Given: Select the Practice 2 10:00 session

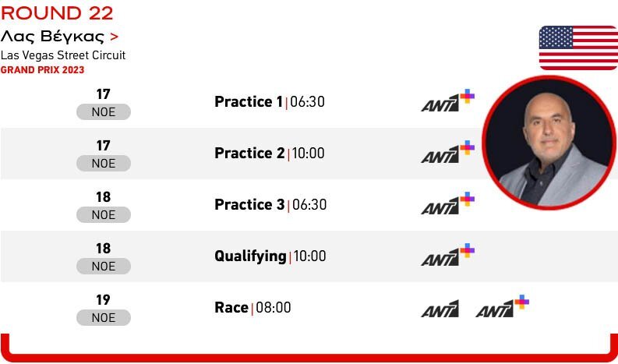Looking at the screenshot, I should (x=270, y=153).
